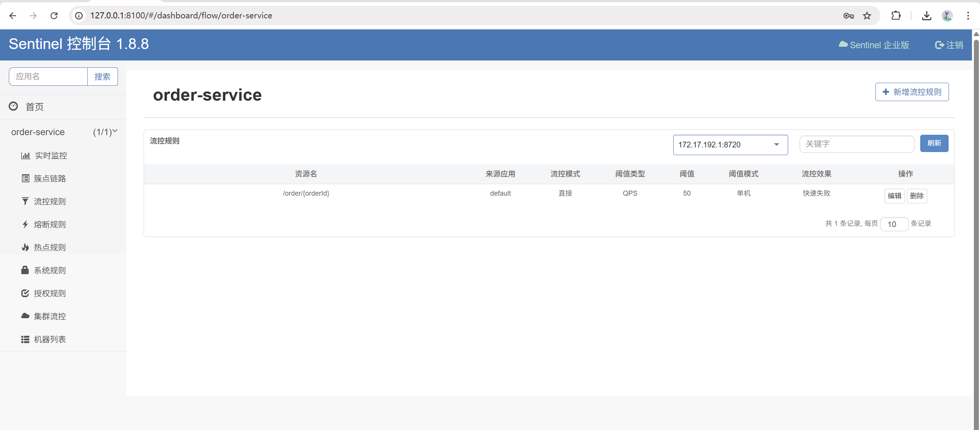The height and width of the screenshot is (430, 980).
Task: Open the 系统规则 menu item
Action: (50, 270)
